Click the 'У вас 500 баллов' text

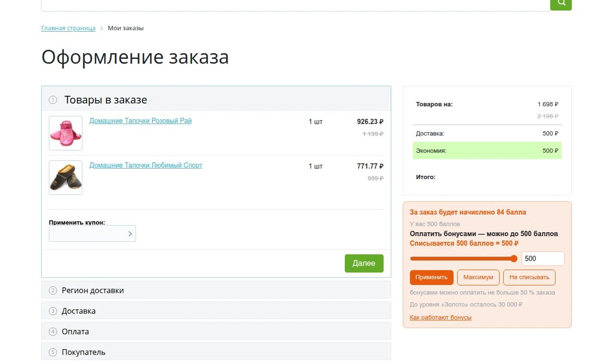(x=435, y=224)
